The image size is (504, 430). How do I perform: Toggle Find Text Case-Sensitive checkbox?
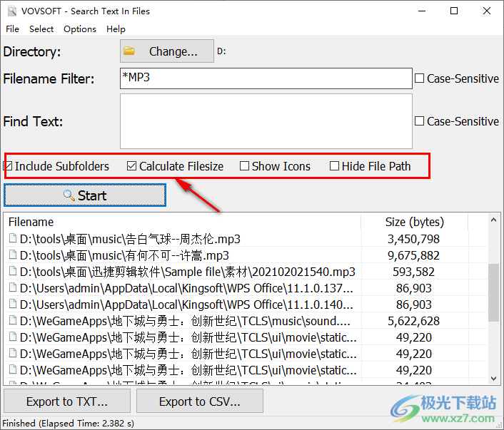coord(419,121)
